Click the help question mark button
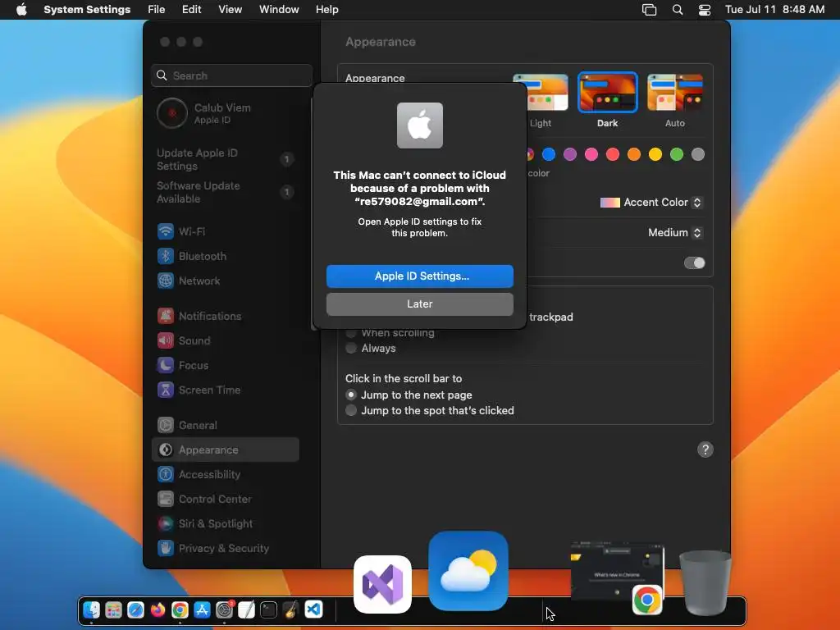Image resolution: width=840 pixels, height=630 pixels. click(705, 450)
